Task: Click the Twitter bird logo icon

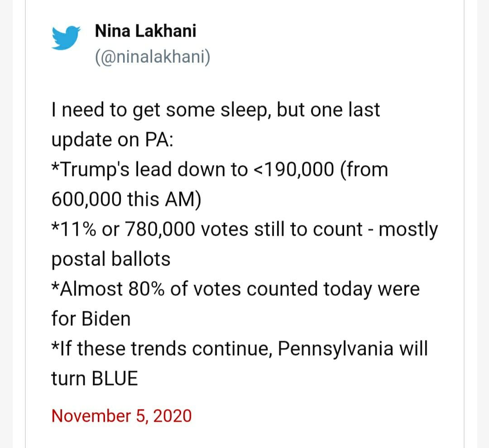Action: pos(66,38)
